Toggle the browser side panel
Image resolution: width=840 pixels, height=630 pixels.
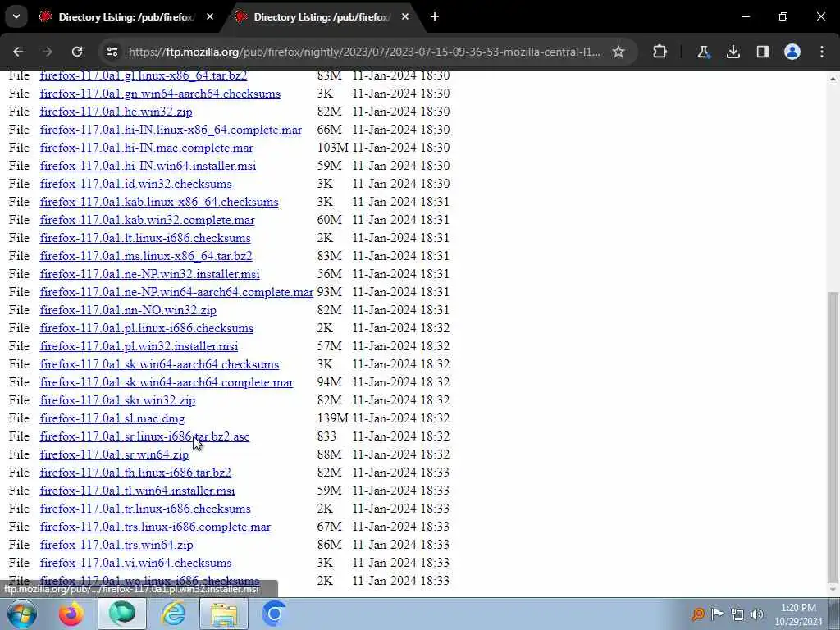click(x=762, y=52)
